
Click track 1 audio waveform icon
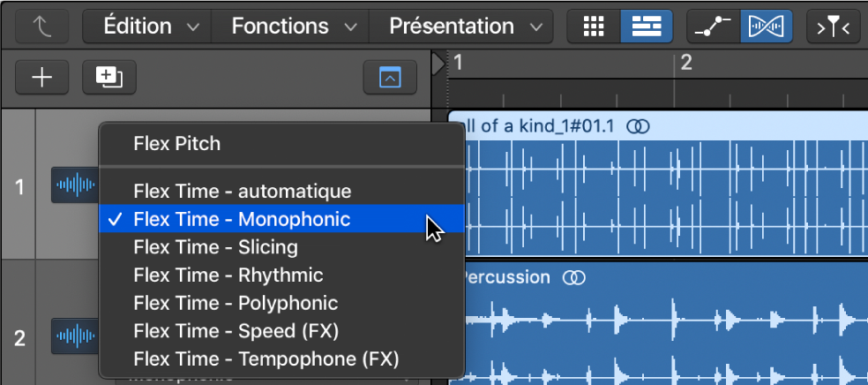pyautogui.click(x=75, y=185)
